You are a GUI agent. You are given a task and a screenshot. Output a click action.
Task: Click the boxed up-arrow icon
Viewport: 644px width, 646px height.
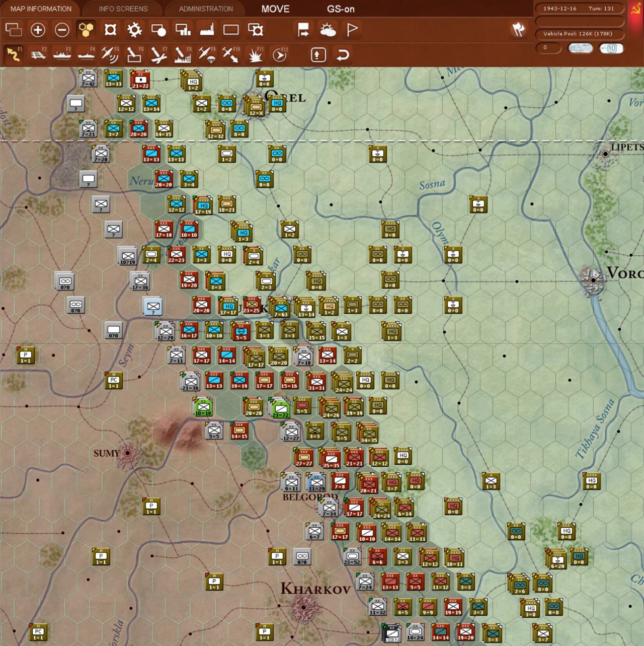tap(318, 54)
